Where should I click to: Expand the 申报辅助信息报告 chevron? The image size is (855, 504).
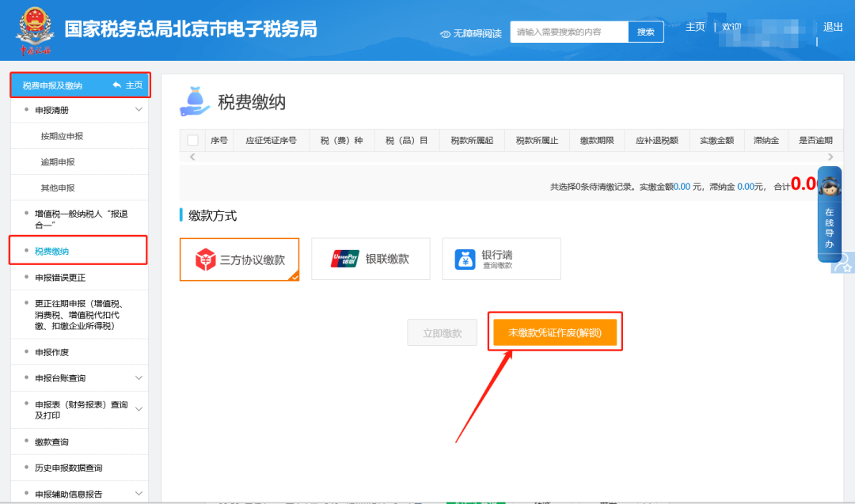coord(139,494)
